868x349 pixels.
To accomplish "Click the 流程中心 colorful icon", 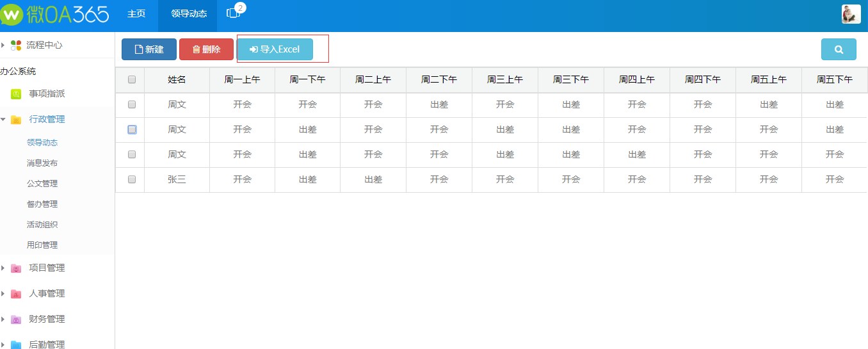I will (x=16, y=45).
